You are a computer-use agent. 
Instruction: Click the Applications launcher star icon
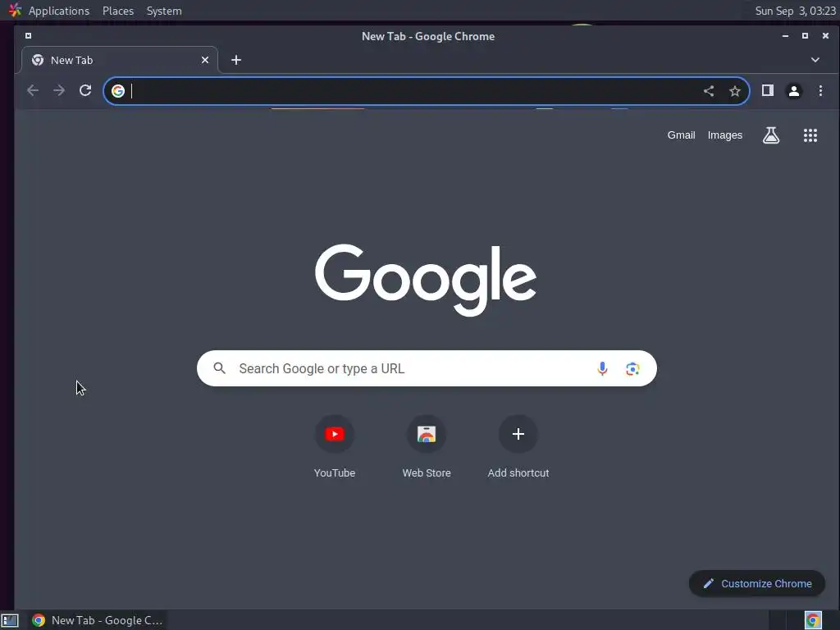click(x=15, y=10)
